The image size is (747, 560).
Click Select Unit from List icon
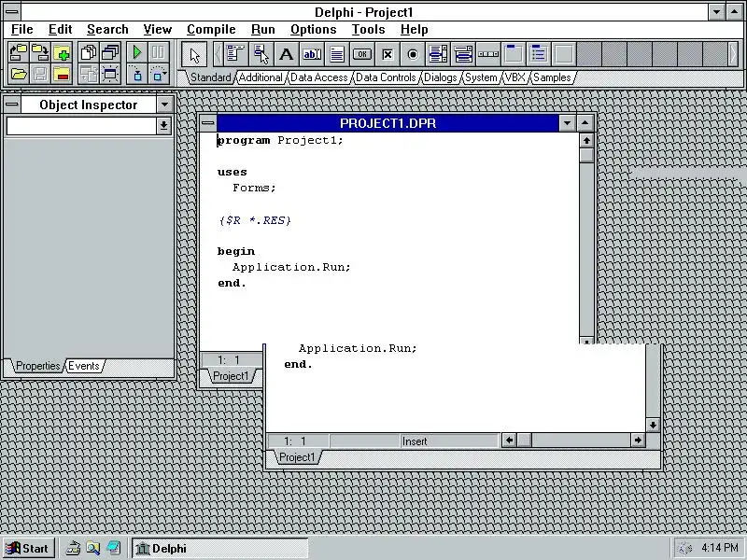88,52
